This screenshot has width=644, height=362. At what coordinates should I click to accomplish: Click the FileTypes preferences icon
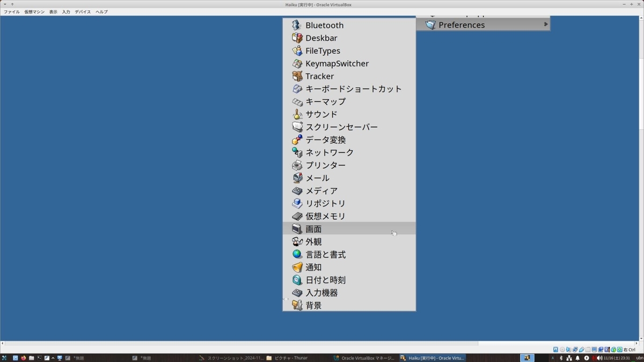pyautogui.click(x=297, y=51)
